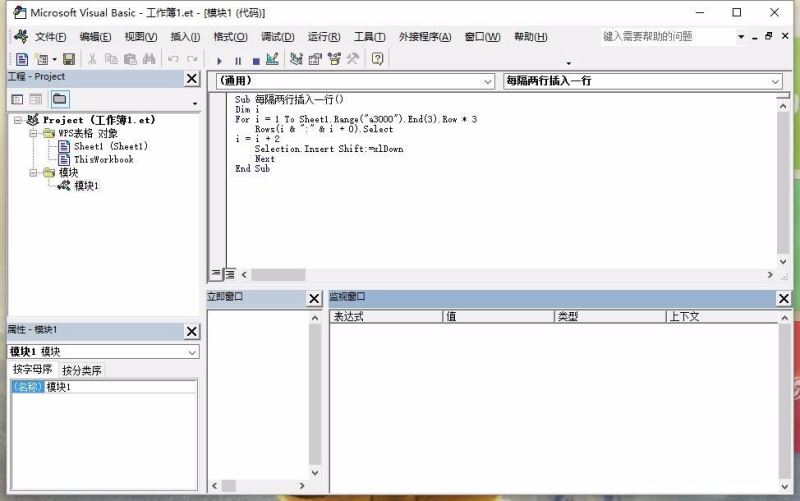
Task: Click the help question search box
Action: [666, 37]
